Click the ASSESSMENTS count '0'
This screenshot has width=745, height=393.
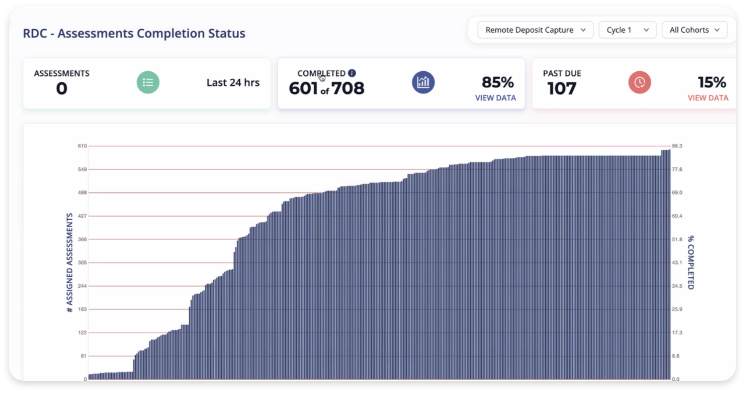(x=62, y=88)
